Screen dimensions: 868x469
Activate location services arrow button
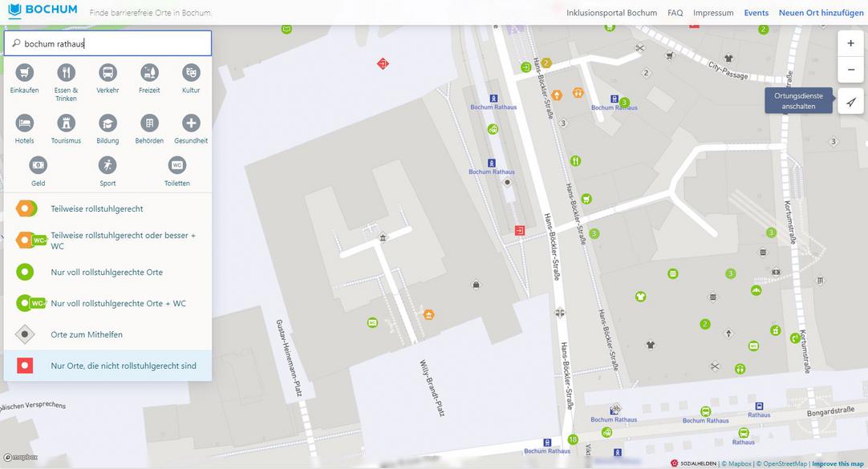click(850, 102)
